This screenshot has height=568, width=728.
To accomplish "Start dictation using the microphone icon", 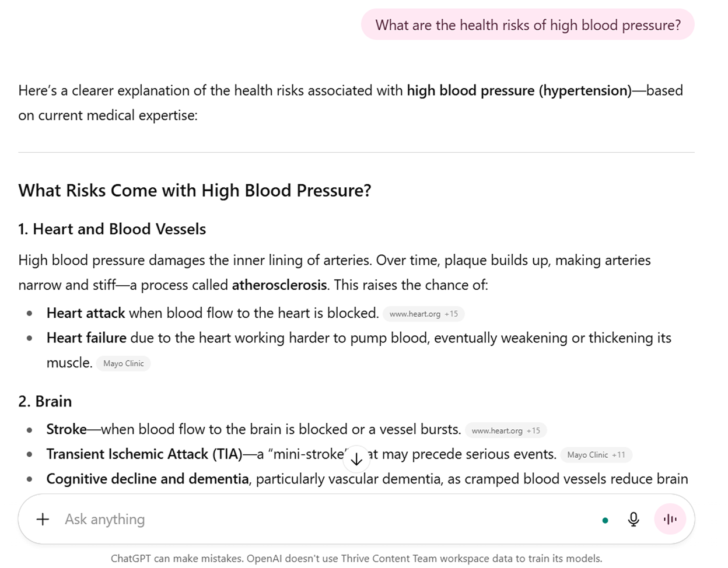I will point(633,519).
